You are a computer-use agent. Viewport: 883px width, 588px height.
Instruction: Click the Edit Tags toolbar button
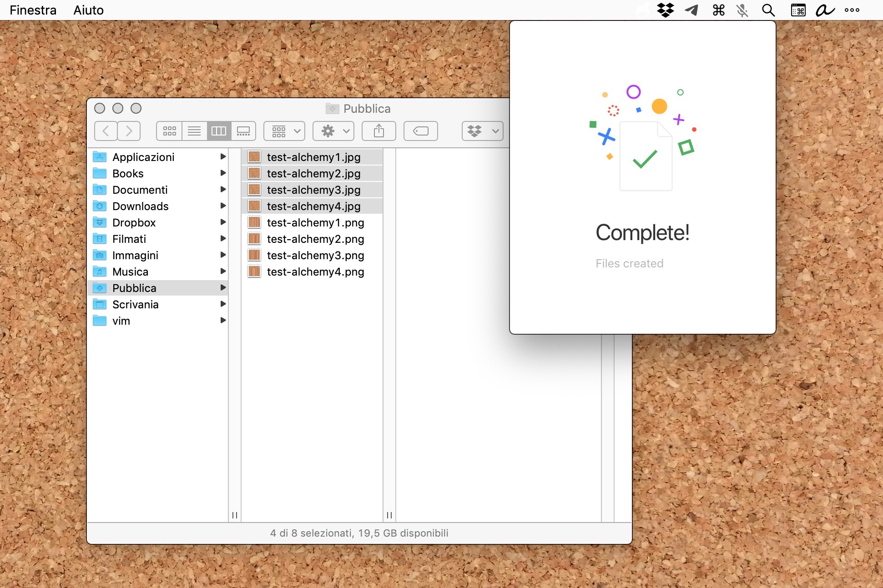pyautogui.click(x=420, y=131)
